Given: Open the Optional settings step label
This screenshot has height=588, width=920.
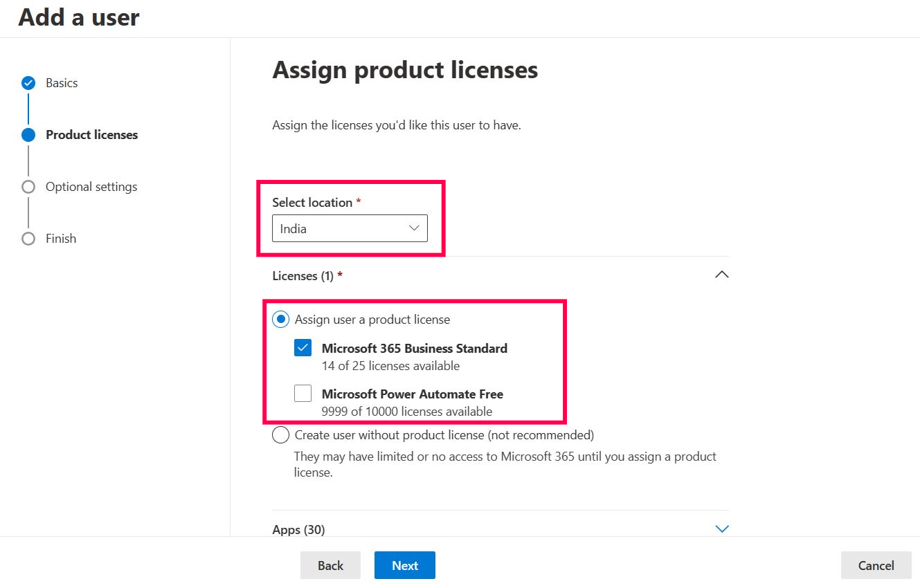Looking at the screenshot, I should [x=91, y=187].
